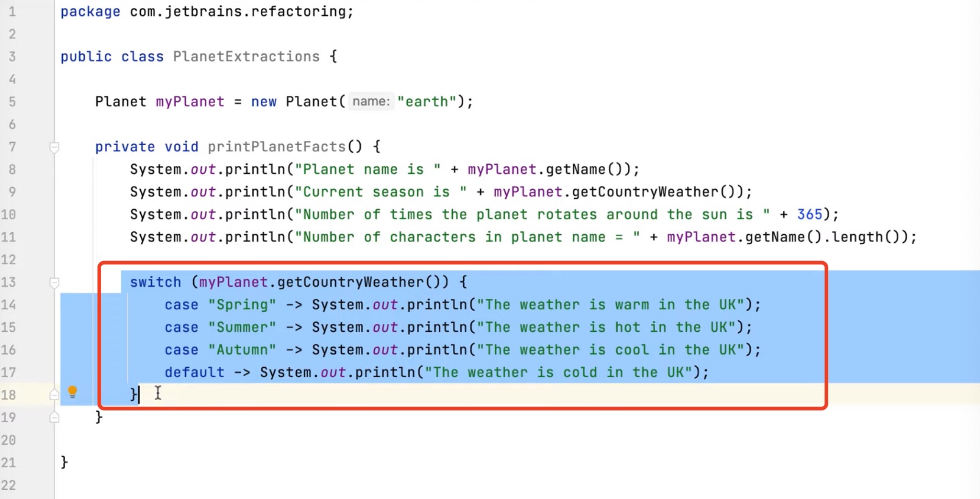Click the "Current season is " string
Screen dimensions: 980x499
pos(381,192)
